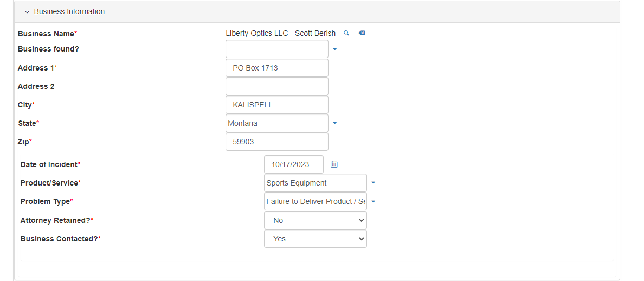Click the Business Information header title
This screenshot has width=644, height=281.
point(69,11)
